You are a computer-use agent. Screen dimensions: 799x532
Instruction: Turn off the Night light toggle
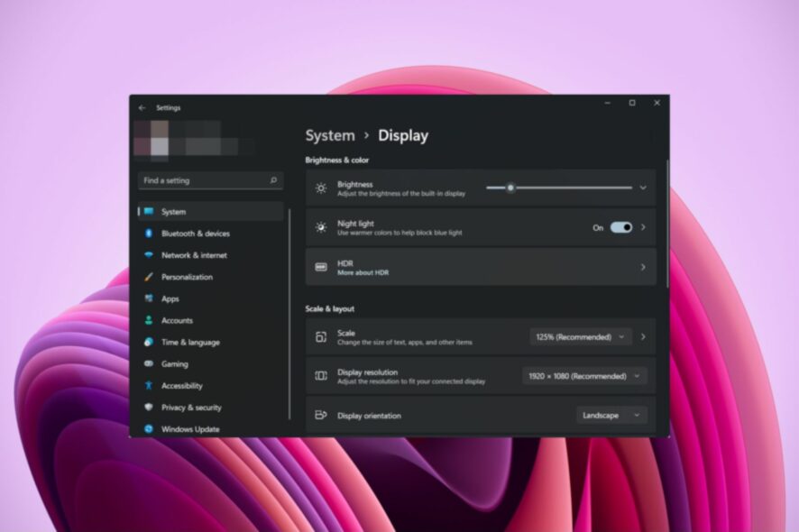pos(621,227)
